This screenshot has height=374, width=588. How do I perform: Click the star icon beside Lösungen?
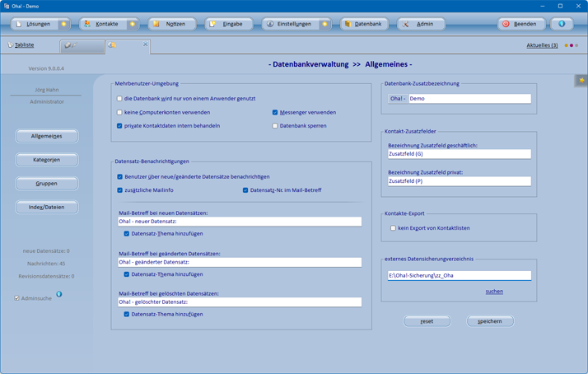click(64, 24)
